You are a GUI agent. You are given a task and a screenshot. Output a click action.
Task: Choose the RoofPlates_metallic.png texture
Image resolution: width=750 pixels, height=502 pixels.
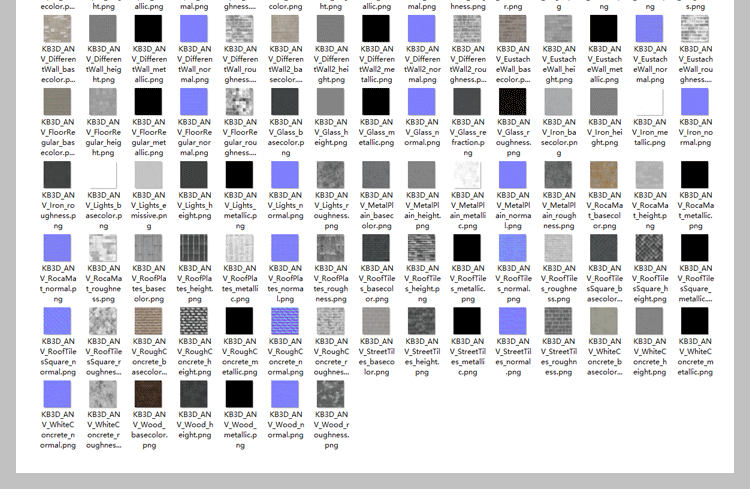point(240,248)
